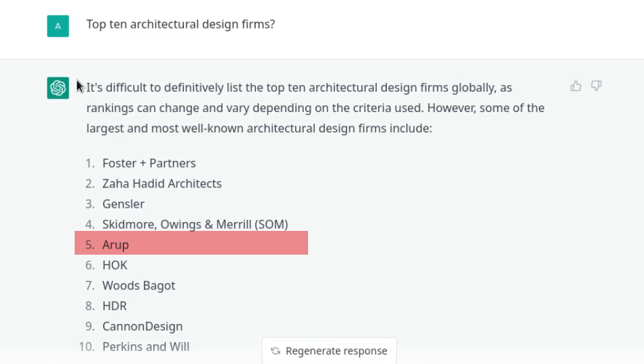Click the Perkins and Will entry
The image size is (644, 364).
coord(146,347)
